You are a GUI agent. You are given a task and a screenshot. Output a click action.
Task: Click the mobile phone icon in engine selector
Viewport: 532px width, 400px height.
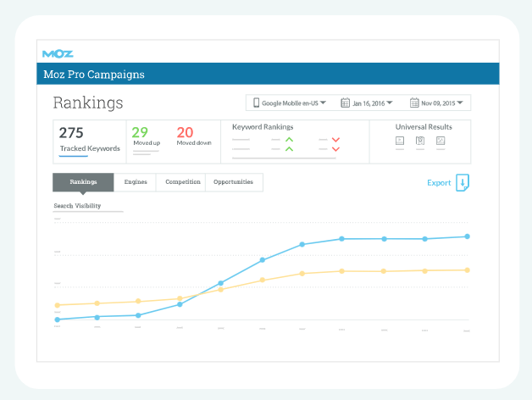[x=254, y=103]
